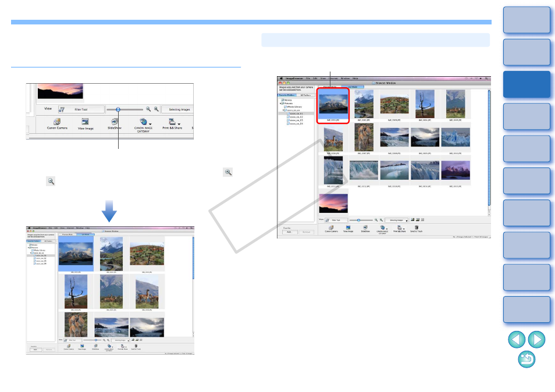The width and height of the screenshot is (555, 392).
Task: Click the first view-layout icon after Selecting Images, five-column window
Action: (412, 220)
